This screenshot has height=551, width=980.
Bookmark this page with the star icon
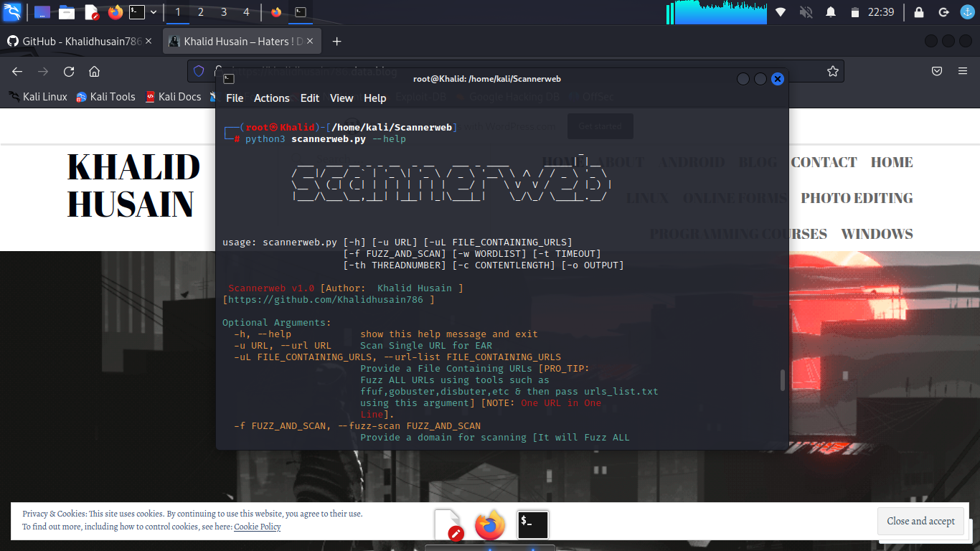click(833, 71)
